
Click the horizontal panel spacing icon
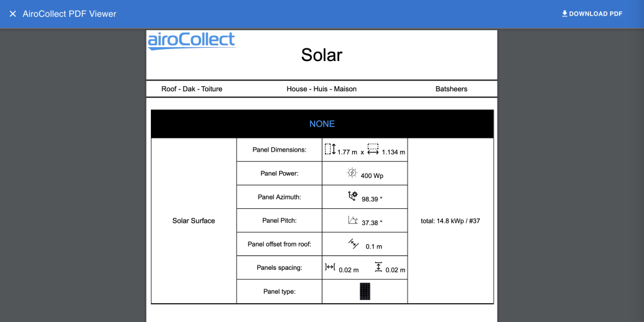click(x=330, y=267)
